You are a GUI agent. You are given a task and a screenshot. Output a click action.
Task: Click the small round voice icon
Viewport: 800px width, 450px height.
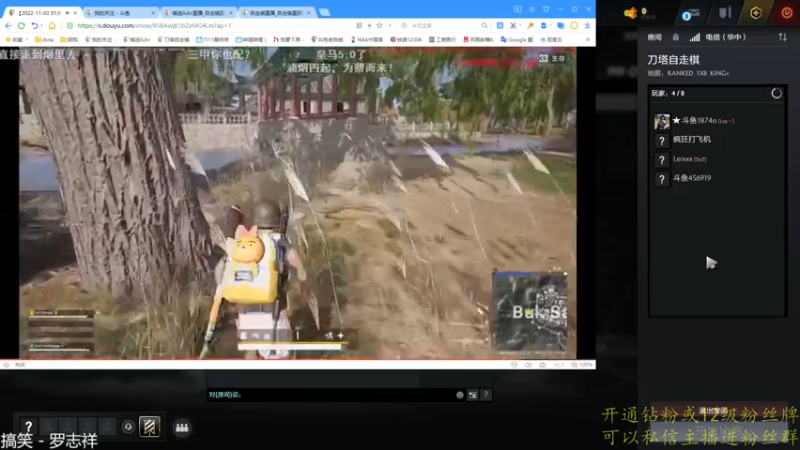coord(128,427)
